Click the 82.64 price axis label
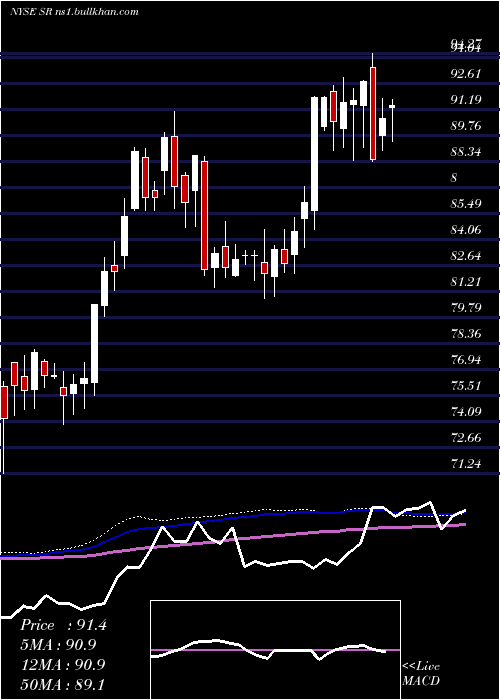 coord(466,256)
